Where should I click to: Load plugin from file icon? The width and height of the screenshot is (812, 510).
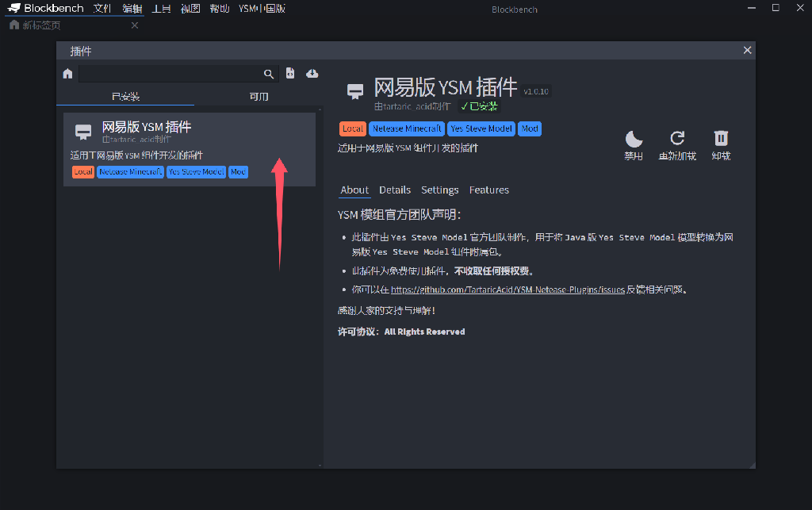point(290,73)
